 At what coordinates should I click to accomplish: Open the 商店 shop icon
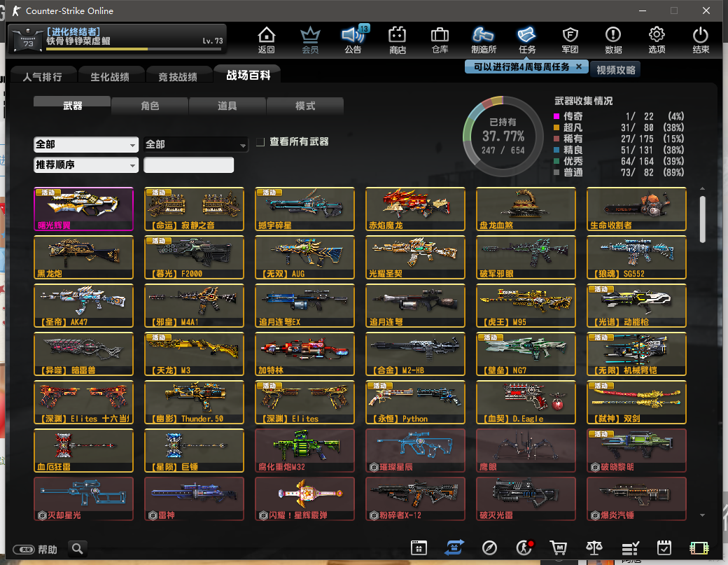(398, 40)
